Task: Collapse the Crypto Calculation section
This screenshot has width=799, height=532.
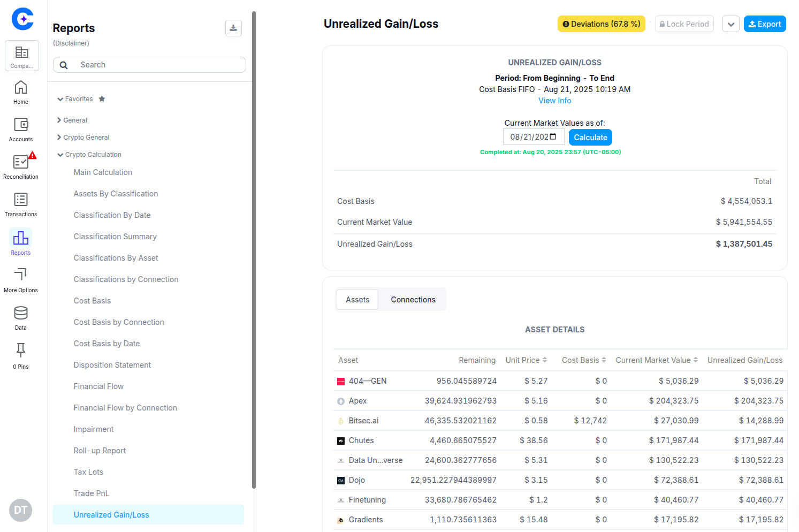Action: click(x=60, y=155)
